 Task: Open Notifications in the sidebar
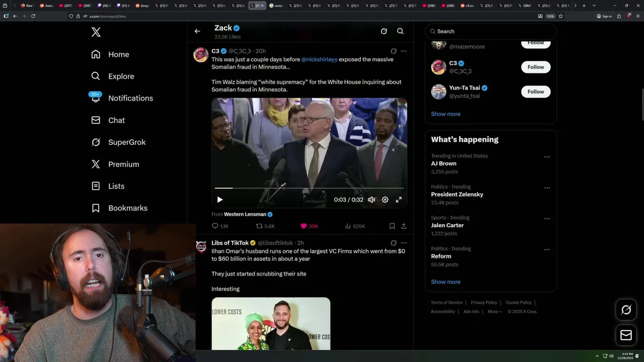click(x=122, y=98)
